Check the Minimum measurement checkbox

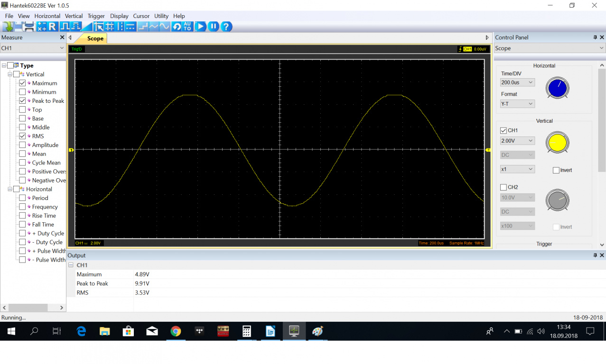coord(22,92)
